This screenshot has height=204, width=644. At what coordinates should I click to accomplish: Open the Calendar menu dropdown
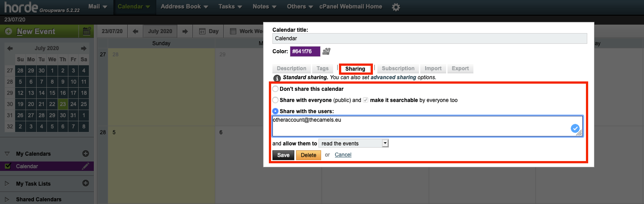point(134,7)
